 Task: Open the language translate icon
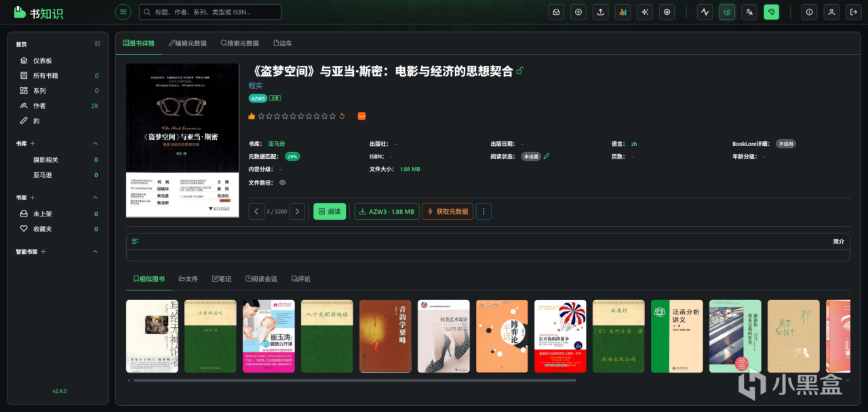[x=749, y=12]
